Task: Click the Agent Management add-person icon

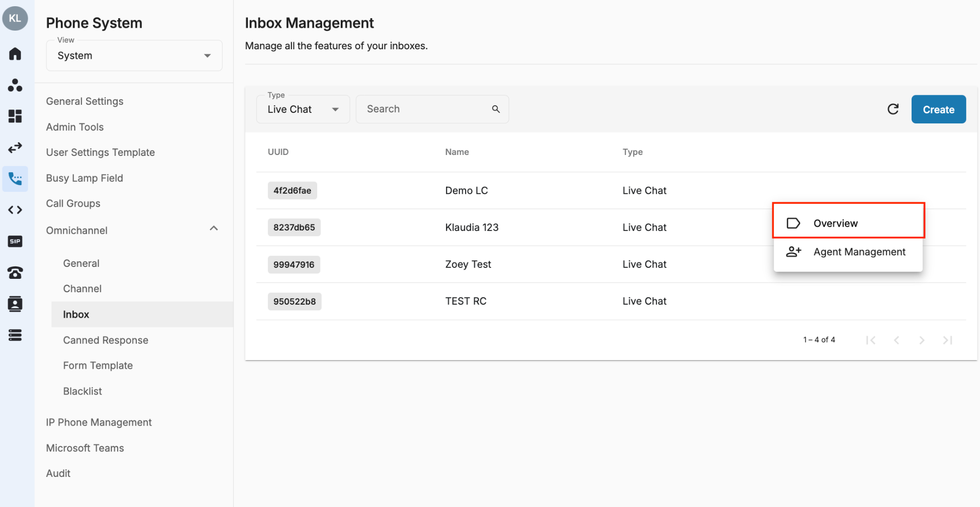Action: pyautogui.click(x=793, y=252)
